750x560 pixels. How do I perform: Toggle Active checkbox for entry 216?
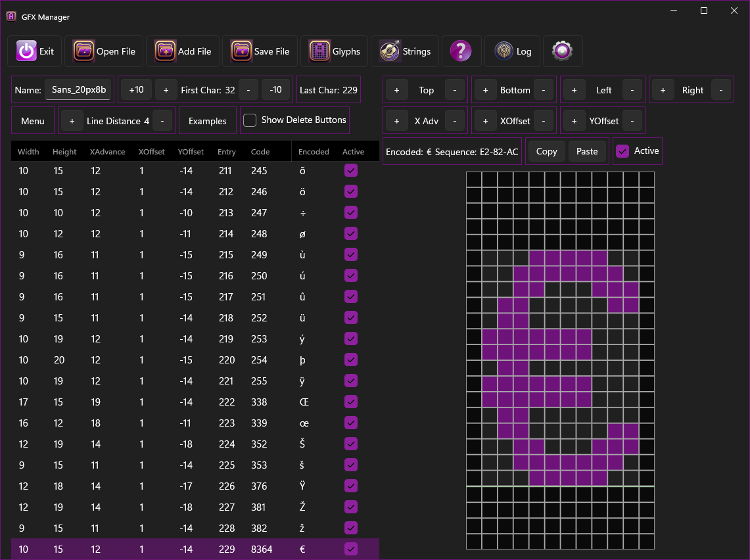coord(351,276)
